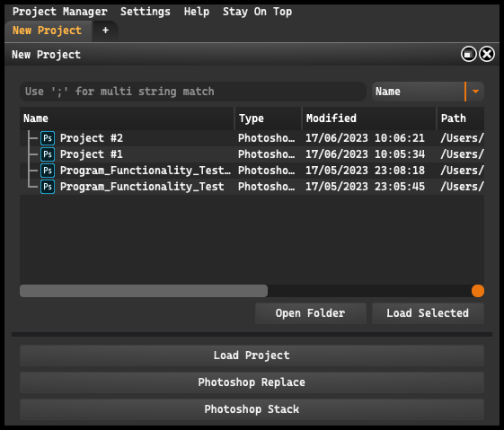Click the Photoshop icon beside Project #2
The image size is (504, 430).
[48, 138]
